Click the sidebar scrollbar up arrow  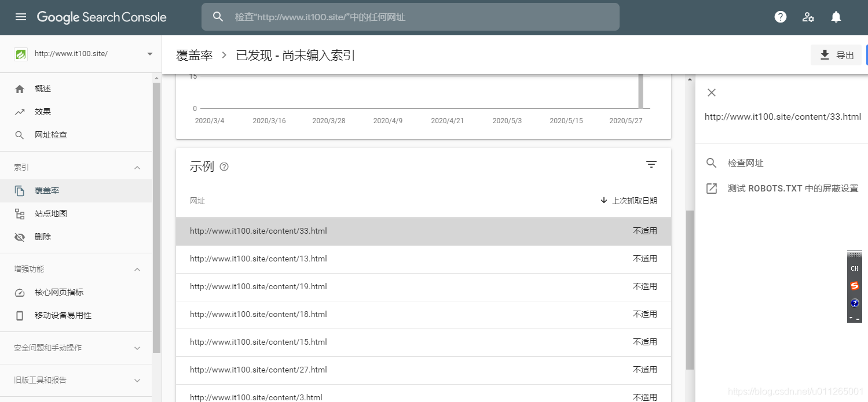point(156,78)
